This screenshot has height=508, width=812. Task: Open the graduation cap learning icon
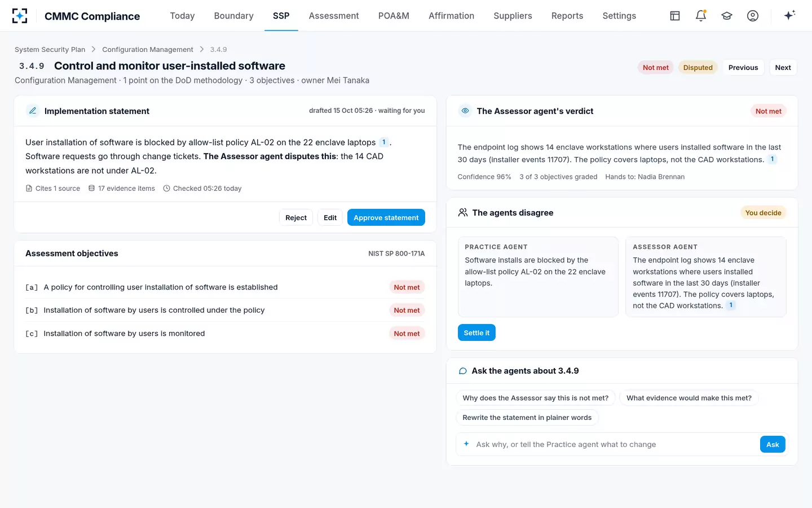coord(727,16)
